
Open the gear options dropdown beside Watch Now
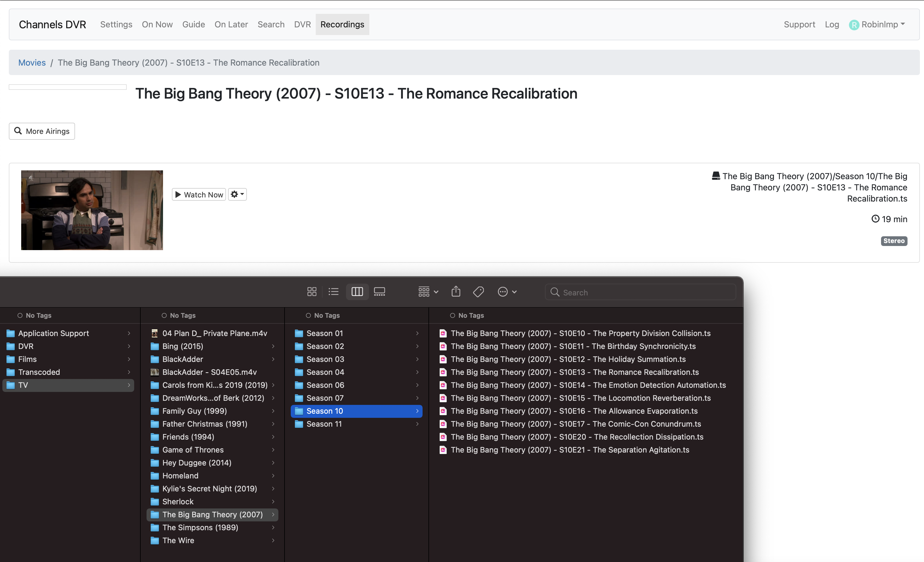[x=237, y=194]
